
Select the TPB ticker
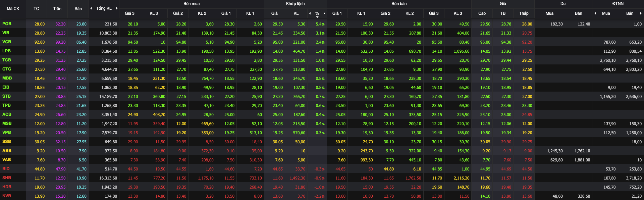click(x=6, y=105)
